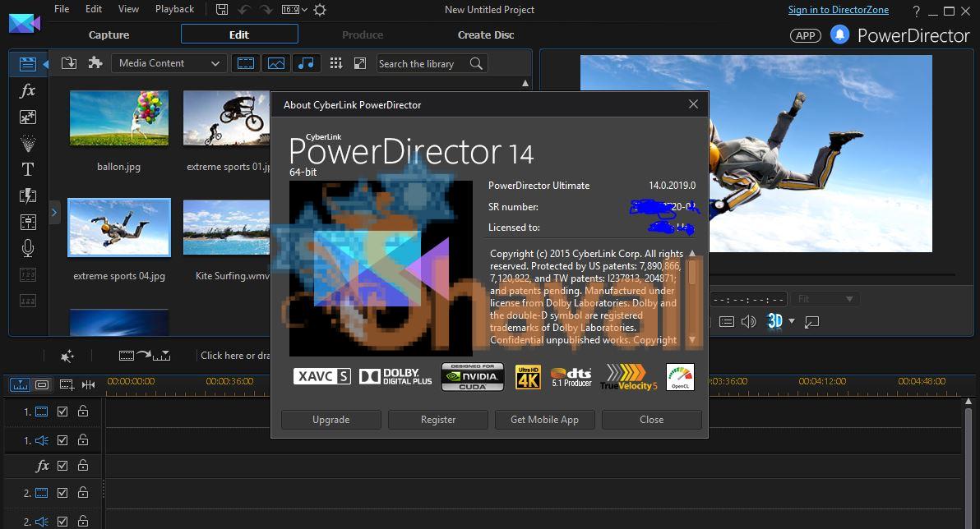Click the library search magnifier icon
This screenshot has width=980, height=529.
coord(476,64)
